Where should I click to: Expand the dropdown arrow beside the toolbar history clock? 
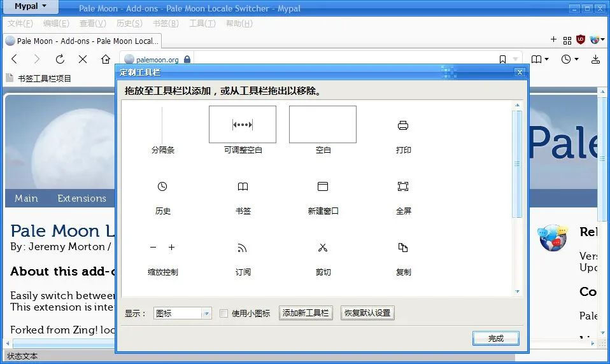point(576,59)
